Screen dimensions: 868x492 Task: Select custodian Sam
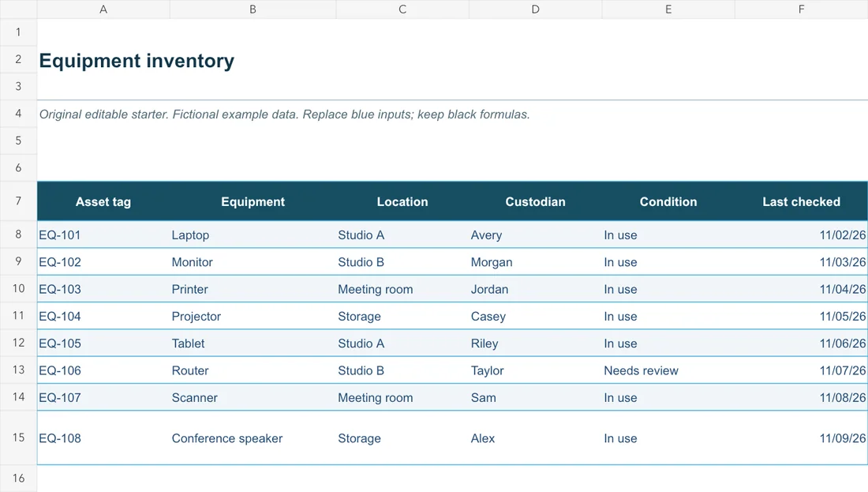535,398
